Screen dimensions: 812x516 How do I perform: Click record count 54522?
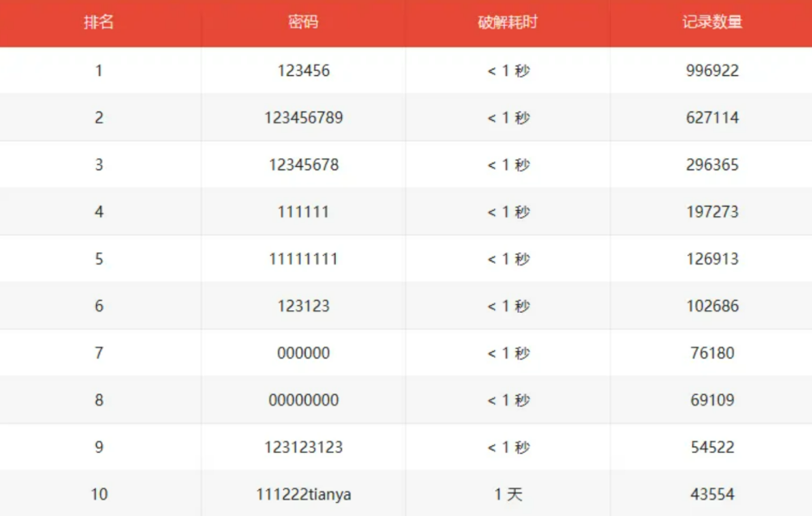coord(713,448)
